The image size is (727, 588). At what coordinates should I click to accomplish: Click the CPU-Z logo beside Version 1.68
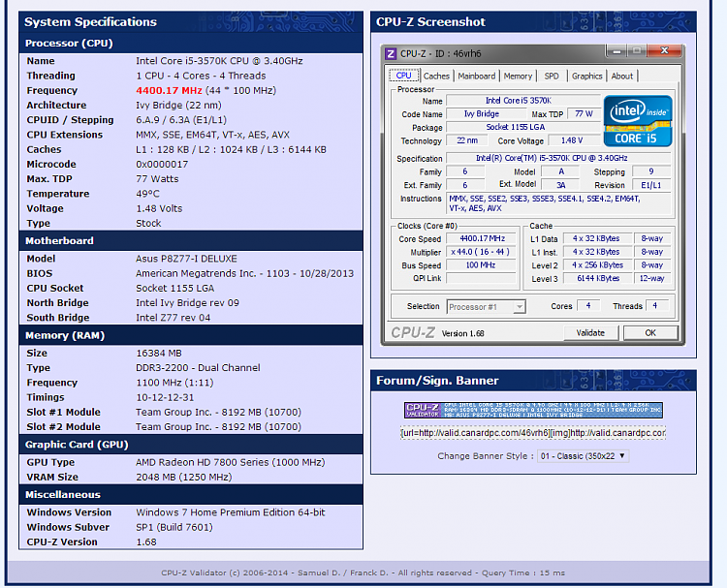413,332
